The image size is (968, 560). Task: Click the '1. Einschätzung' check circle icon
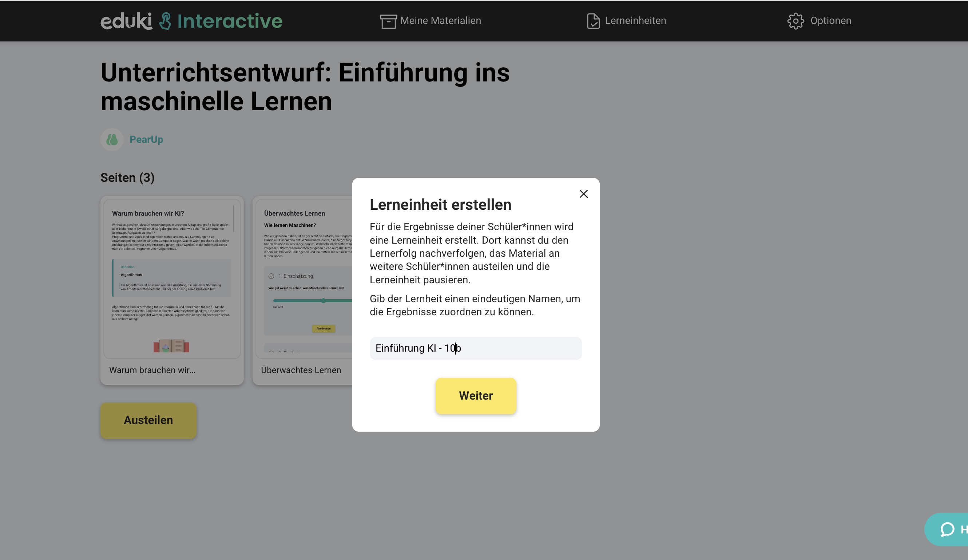[271, 276]
